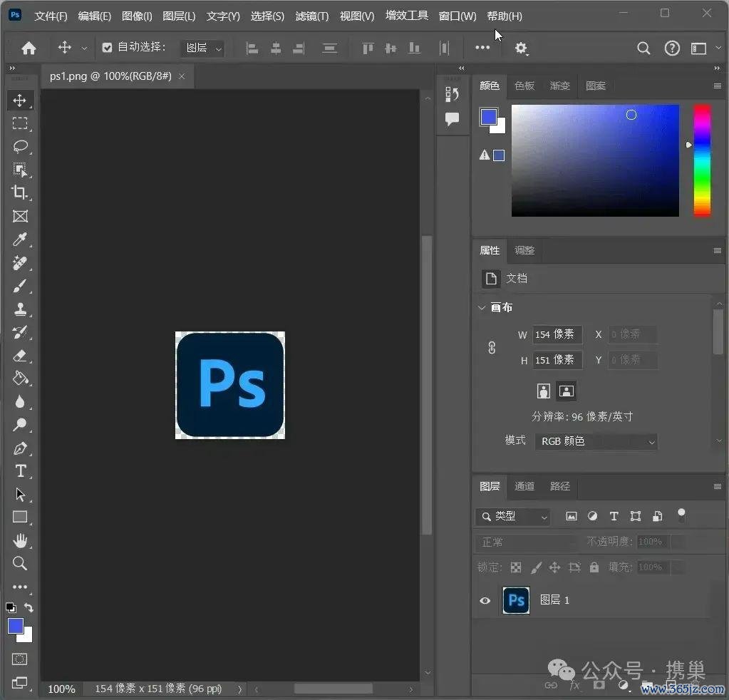Select the Blur tool
Image resolution: width=729 pixels, height=700 pixels.
[20, 401]
